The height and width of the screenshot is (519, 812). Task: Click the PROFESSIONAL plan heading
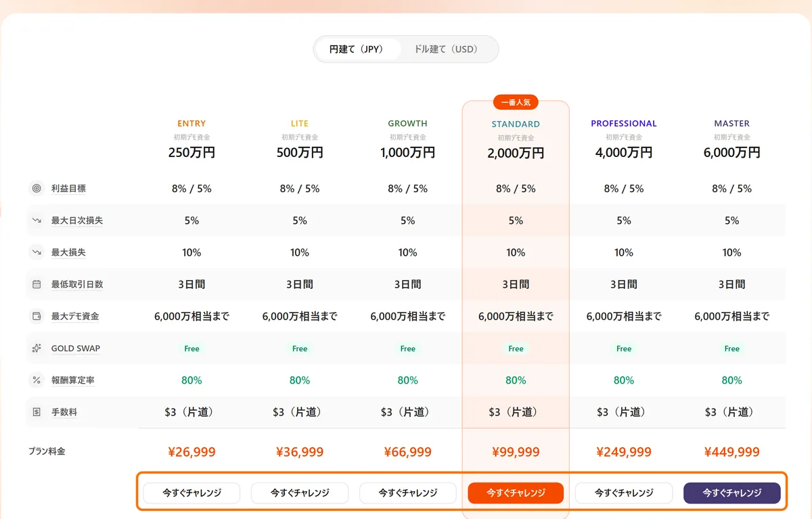[x=624, y=124]
